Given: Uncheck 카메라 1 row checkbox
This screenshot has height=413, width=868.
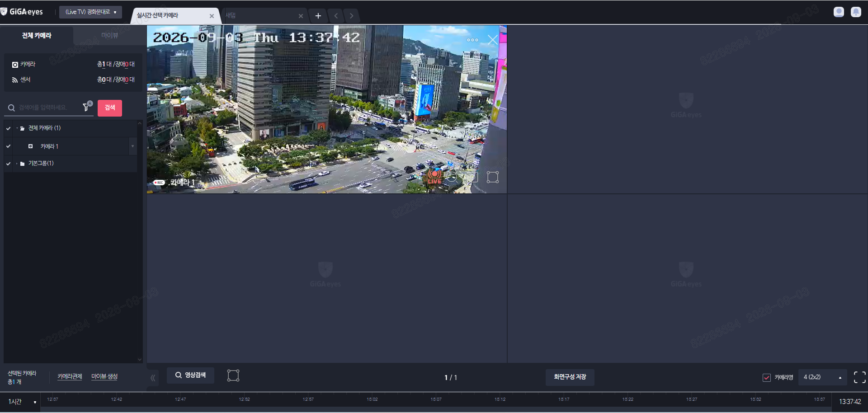Looking at the screenshot, I should pyautogui.click(x=8, y=146).
